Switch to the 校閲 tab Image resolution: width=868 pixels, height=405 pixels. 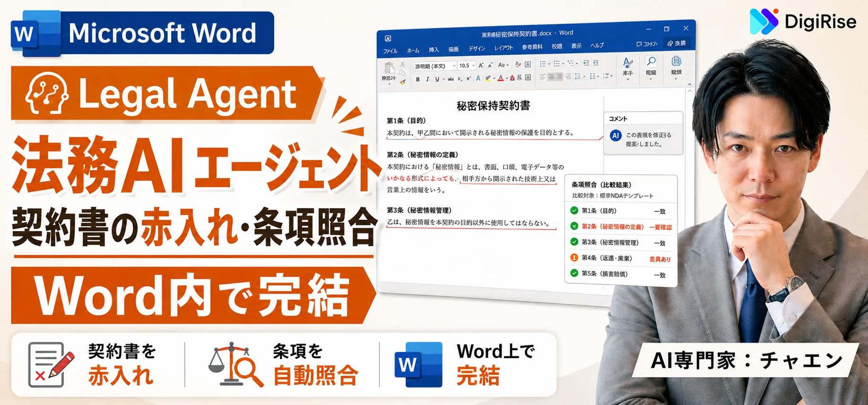557,46
